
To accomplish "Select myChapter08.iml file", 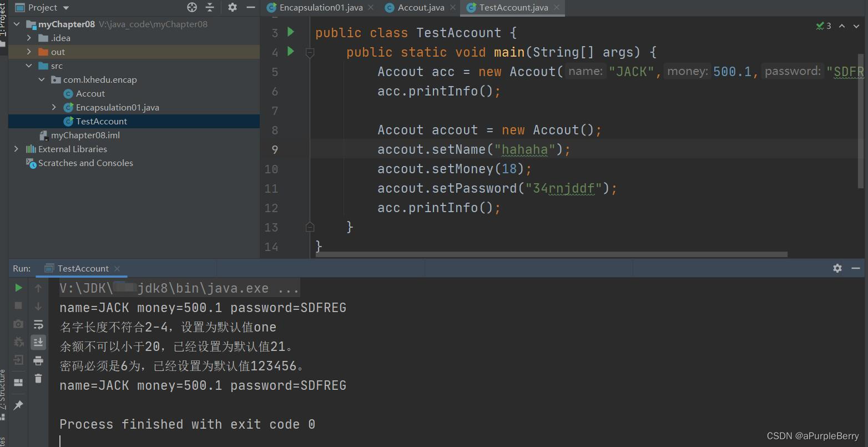I will click(85, 135).
